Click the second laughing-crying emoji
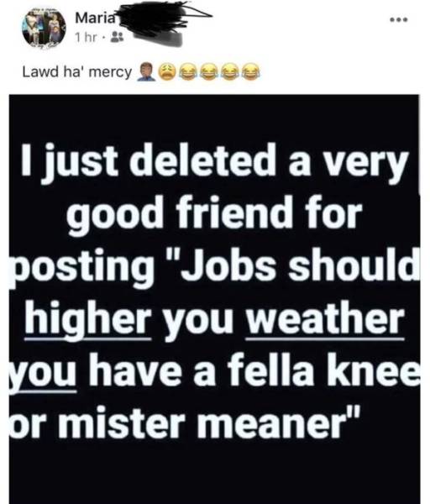The image size is (430, 504). coord(210,71)
